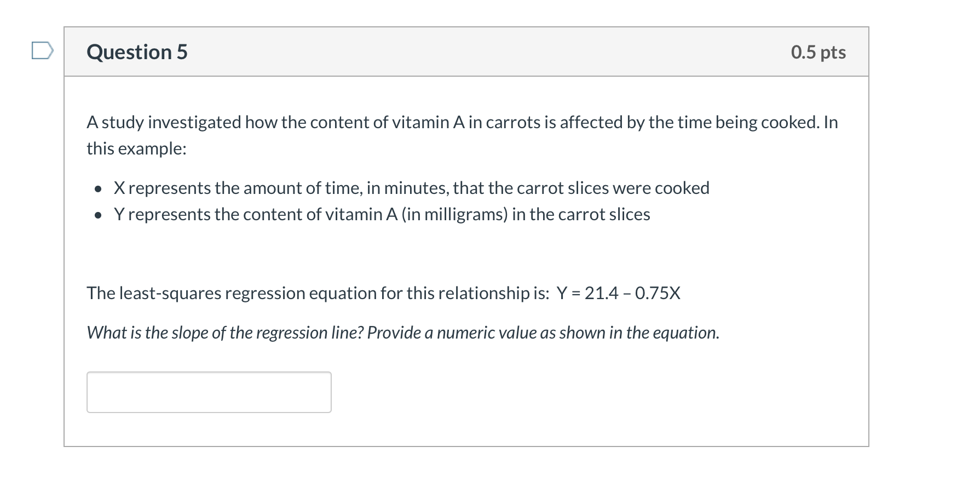Click the letter Y starting the equation
Screen dimensions: 980x481
click(x=562, y=293)
